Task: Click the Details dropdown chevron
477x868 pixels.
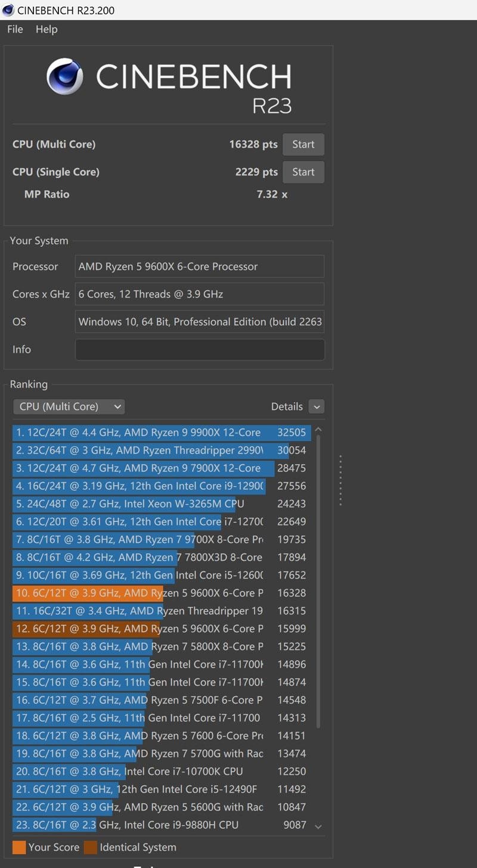Action: [317, 406]
